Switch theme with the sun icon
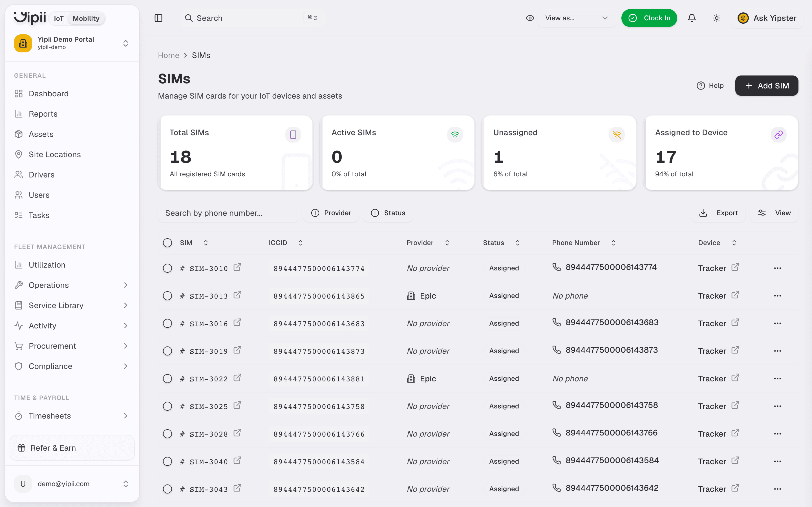The height and width of the screenshot is (507, 812). [716, 18]
